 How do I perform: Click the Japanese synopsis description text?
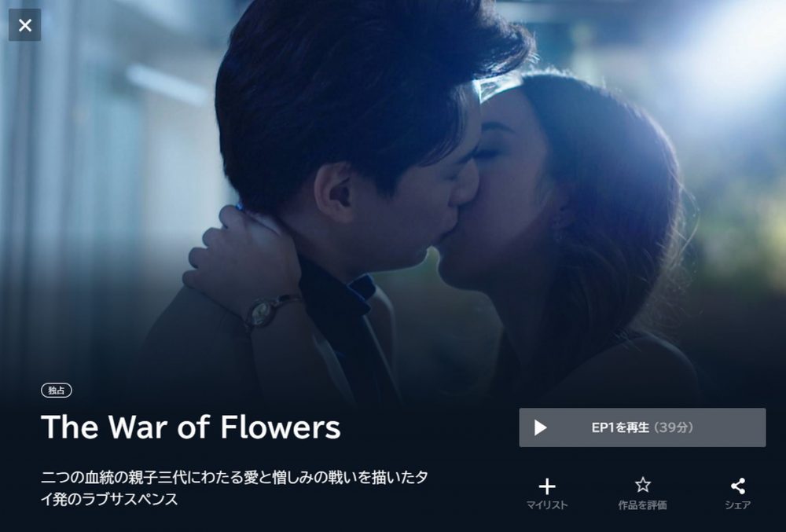(x=234, y=488)
